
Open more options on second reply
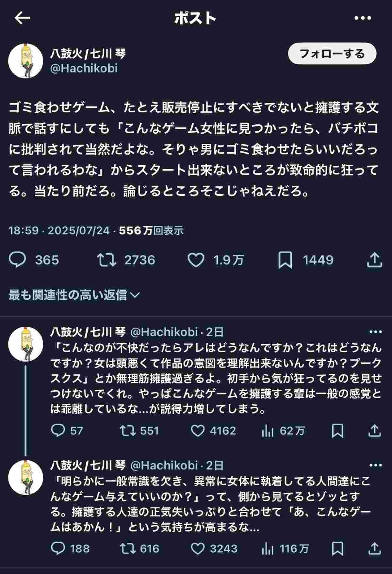point(375,465)
